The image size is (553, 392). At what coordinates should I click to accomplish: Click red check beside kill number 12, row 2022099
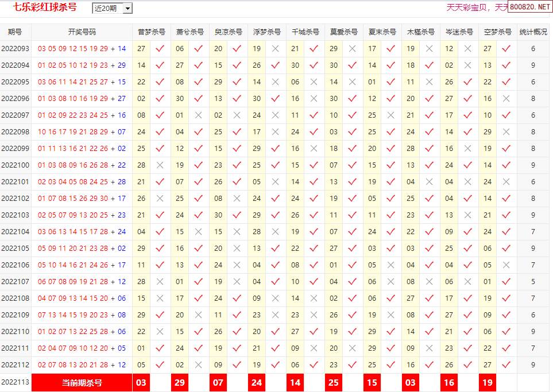198,149
